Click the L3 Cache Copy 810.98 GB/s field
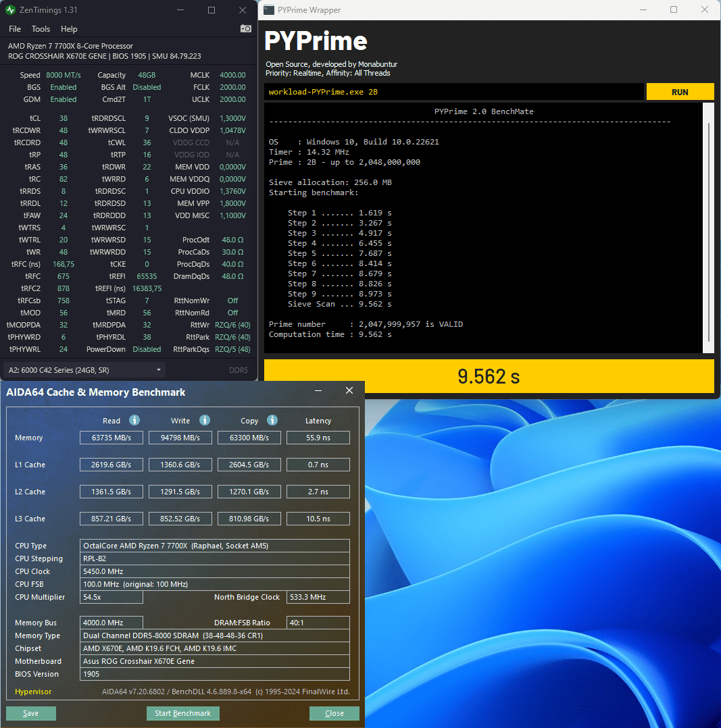 click(249, 519)
